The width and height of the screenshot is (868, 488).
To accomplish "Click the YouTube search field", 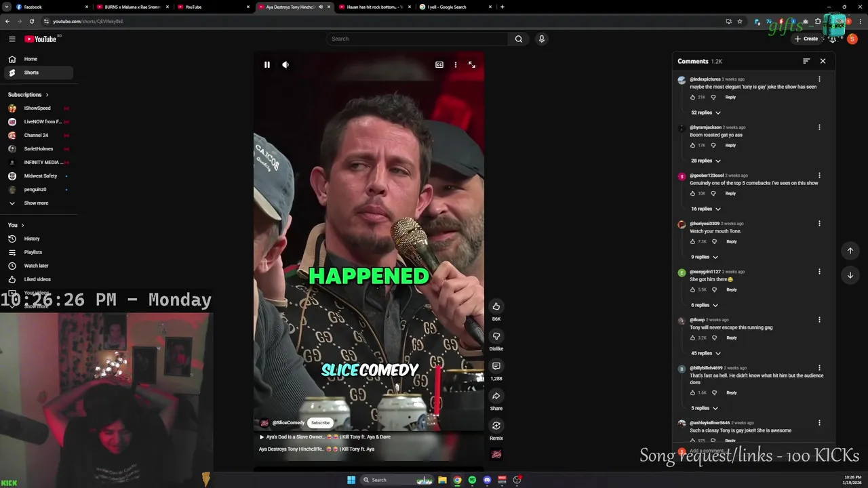I will coord(417,39).
